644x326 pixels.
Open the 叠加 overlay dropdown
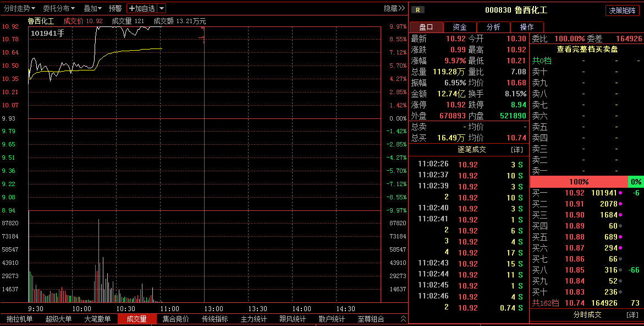[92, 8]
